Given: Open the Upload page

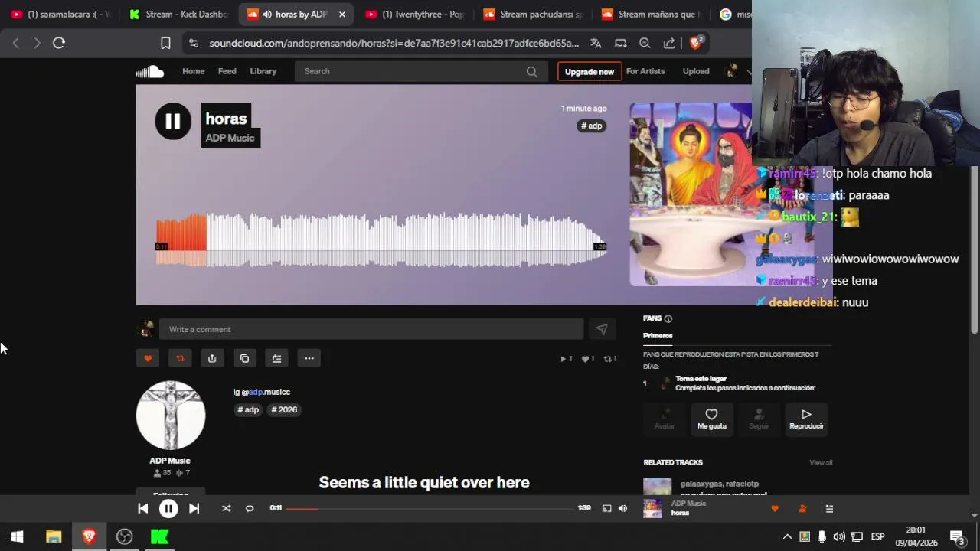Looking at the screenshot, I should point(696,71).
